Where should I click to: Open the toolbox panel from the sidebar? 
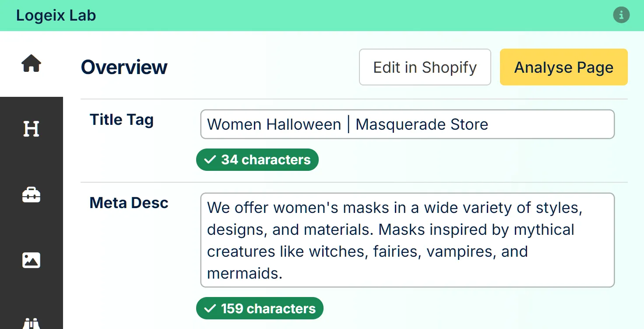tap(31, 195)
